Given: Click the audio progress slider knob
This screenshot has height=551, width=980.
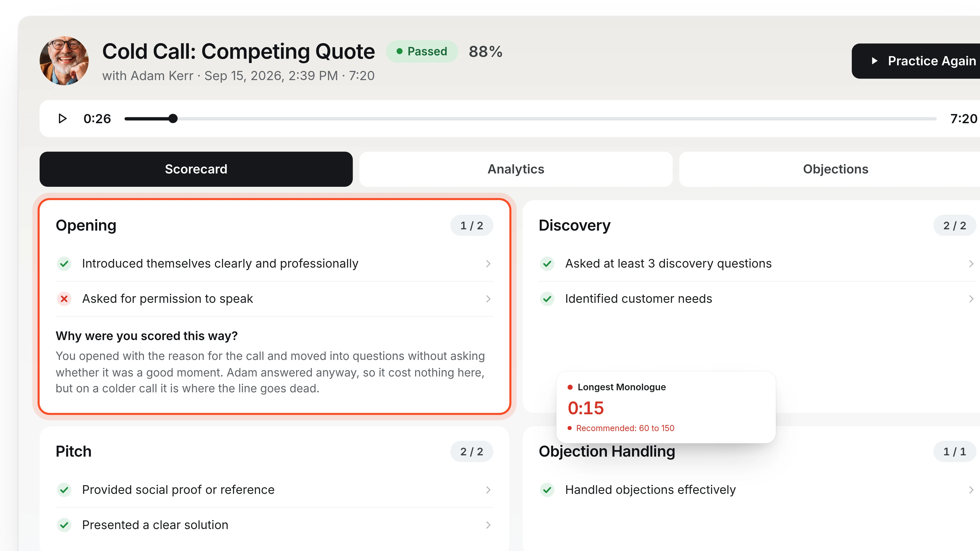Looking at the screenshot, I should click(x=173, y=119).
